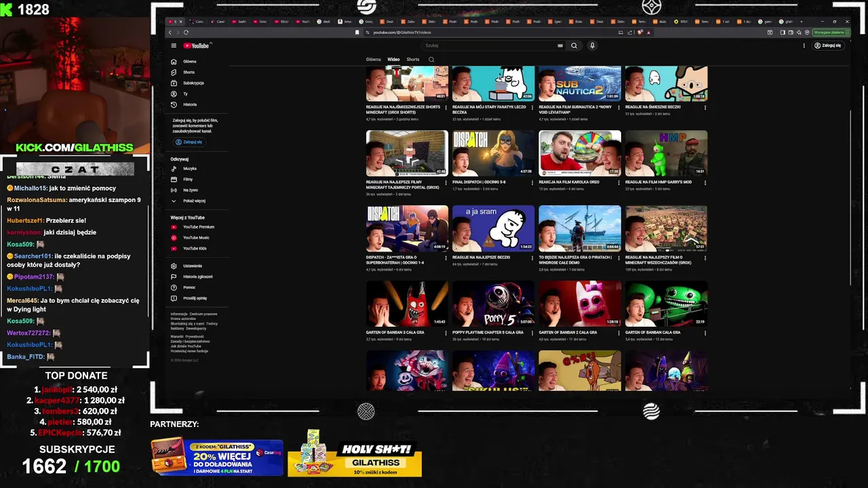Click footer link Centrum prasowe
Viewport: 868px width, 488px height.
click(203, 314)
